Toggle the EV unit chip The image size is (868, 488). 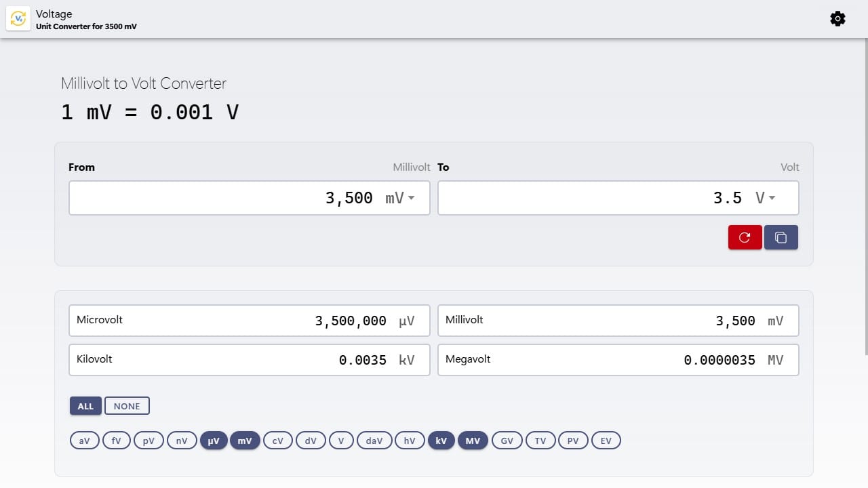pyautogui.click(x=606, y=440)
